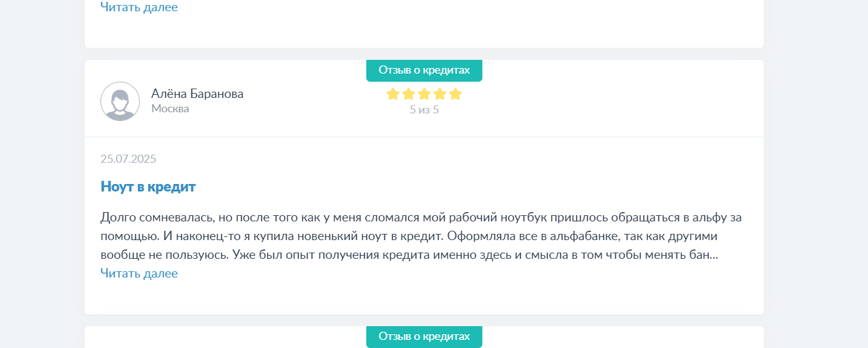Viewport: 868px width, 348px height.
Task: Click the truncated word 'бан…' ending the preview
Action: pos(705,256)
